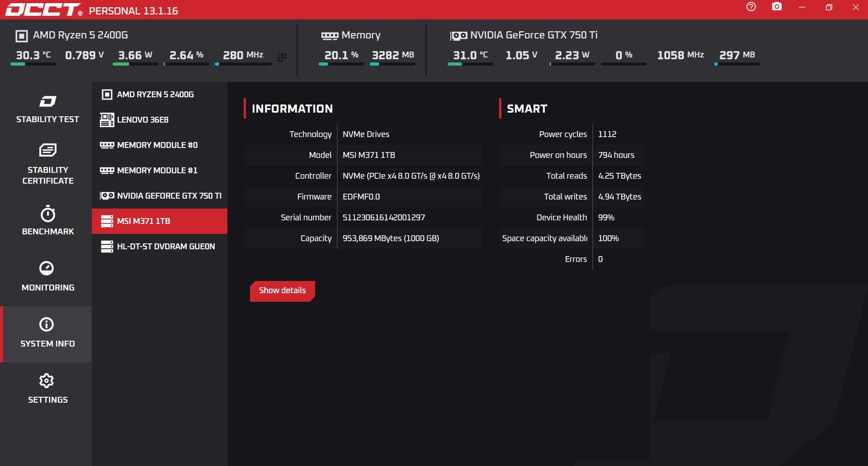Click the memory 3282 MB reading
This screenshot has width=868, height=466.
[x=393, y=55]
